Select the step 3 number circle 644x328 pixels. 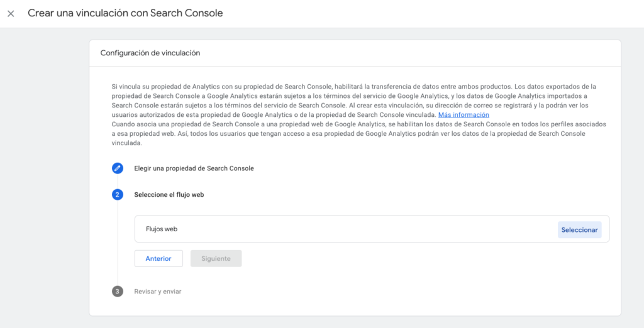(118, 292)
